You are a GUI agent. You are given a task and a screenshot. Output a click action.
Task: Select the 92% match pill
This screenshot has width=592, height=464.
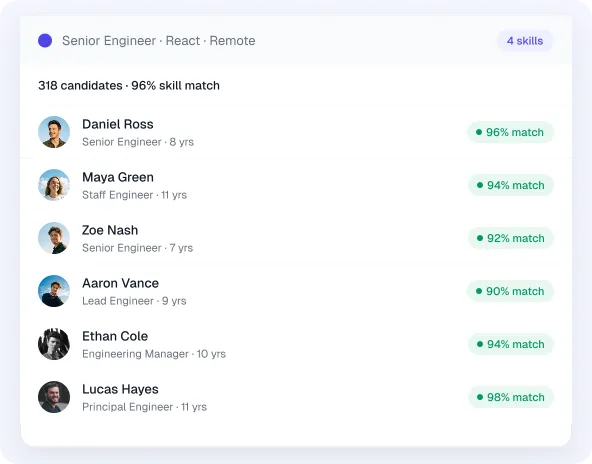tap(511, 238)
